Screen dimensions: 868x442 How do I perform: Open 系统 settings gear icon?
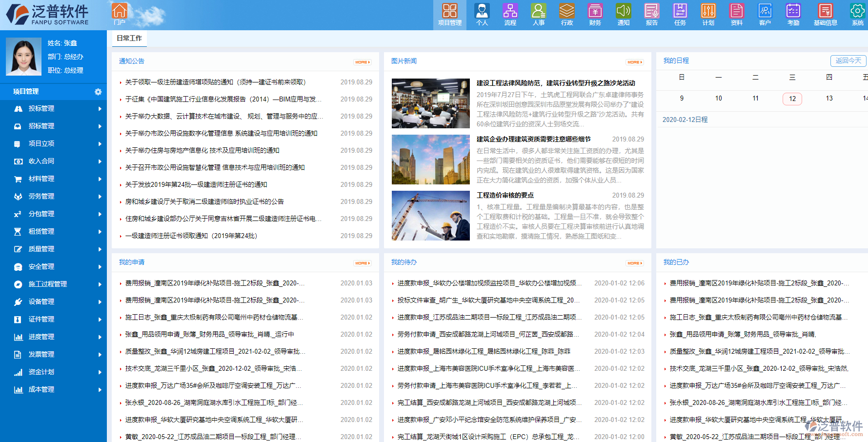[x=858, y=15]
